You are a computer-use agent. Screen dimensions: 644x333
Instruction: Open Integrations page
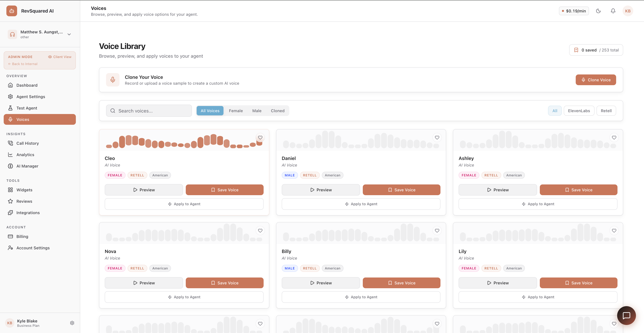[x=40, y=213]
